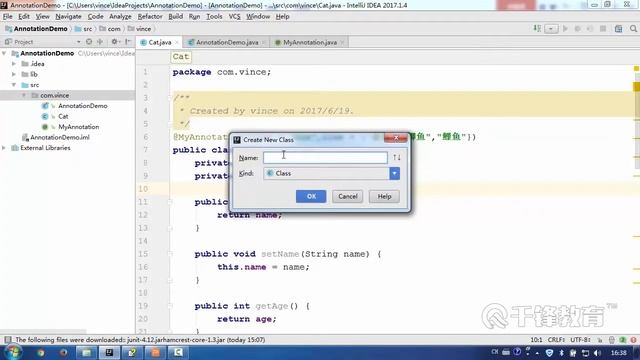Click the UTF-8 encoding widget
The height and width of the screenshot is (360, 640).
pyautogui.click(x=580, y=340)
